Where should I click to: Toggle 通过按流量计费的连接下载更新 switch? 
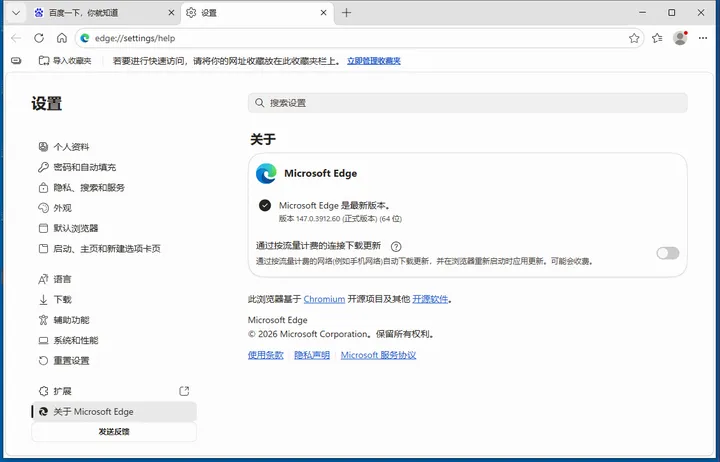tap(668, 253)
